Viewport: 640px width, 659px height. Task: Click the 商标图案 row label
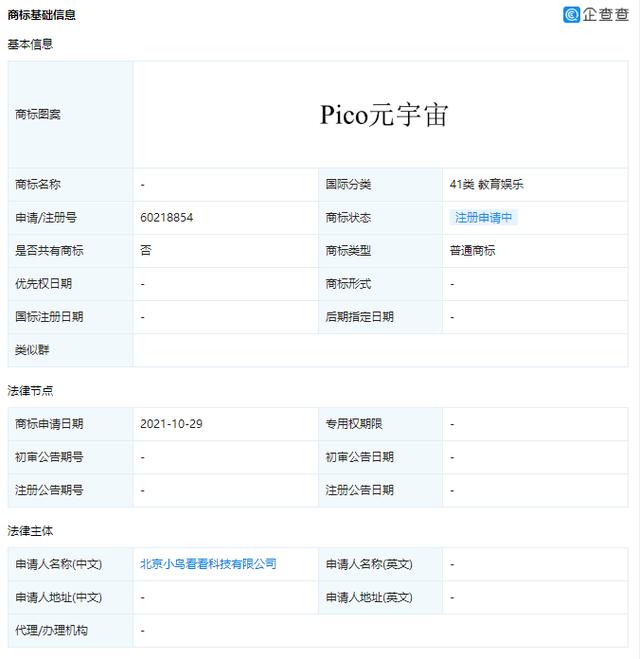pyautogui.click(x=38, y=115)
